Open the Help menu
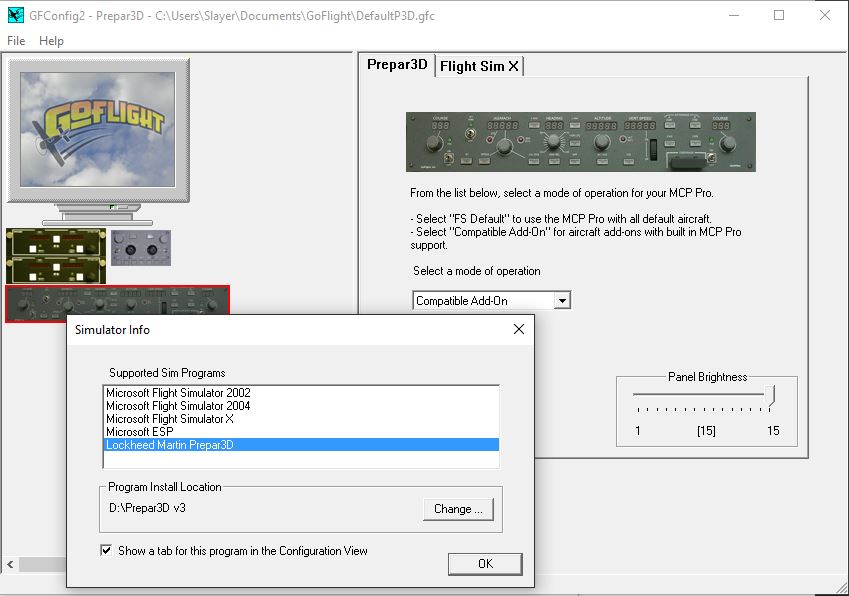 pos(51,41)
